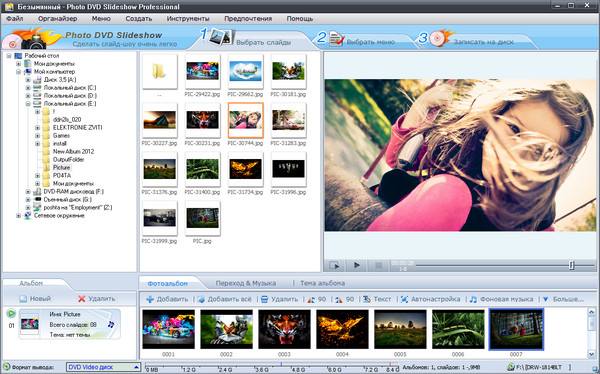Switch to the Тема альбома tab

322,283
